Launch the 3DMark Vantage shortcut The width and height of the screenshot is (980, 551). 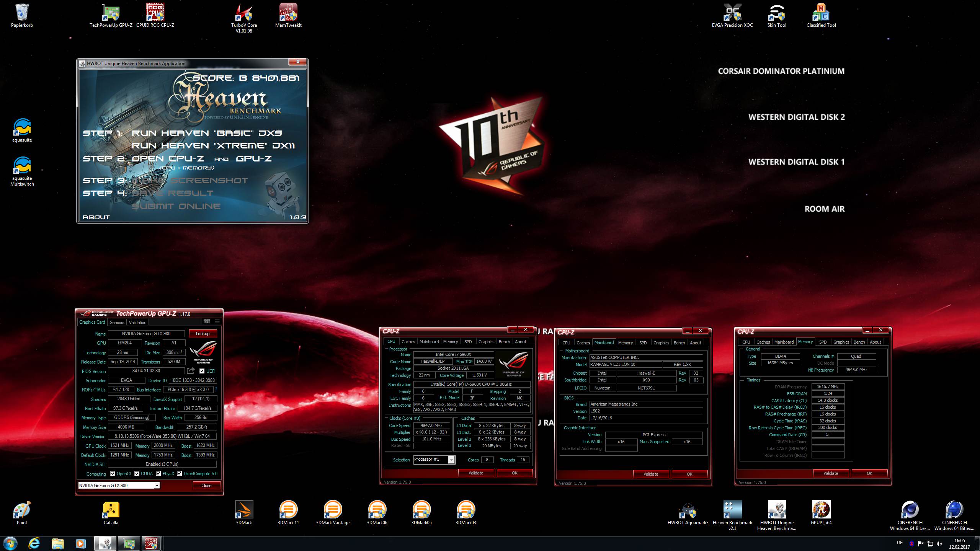[x=333, y=513]
